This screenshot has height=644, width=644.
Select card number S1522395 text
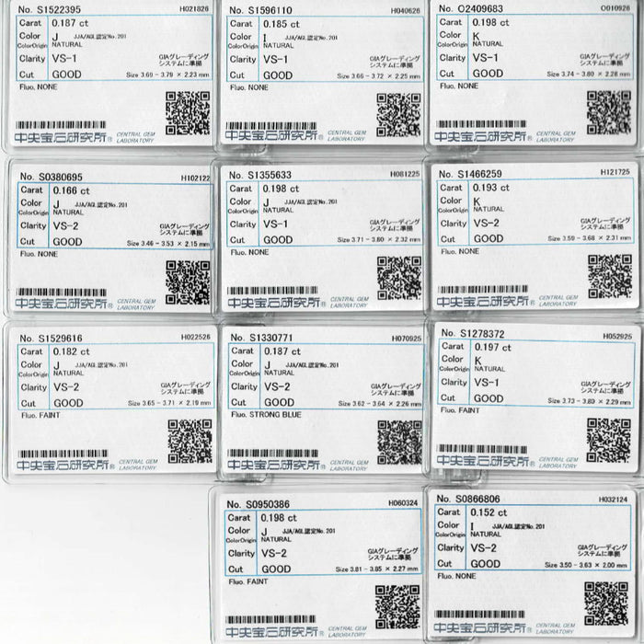[x=50, y=9]
